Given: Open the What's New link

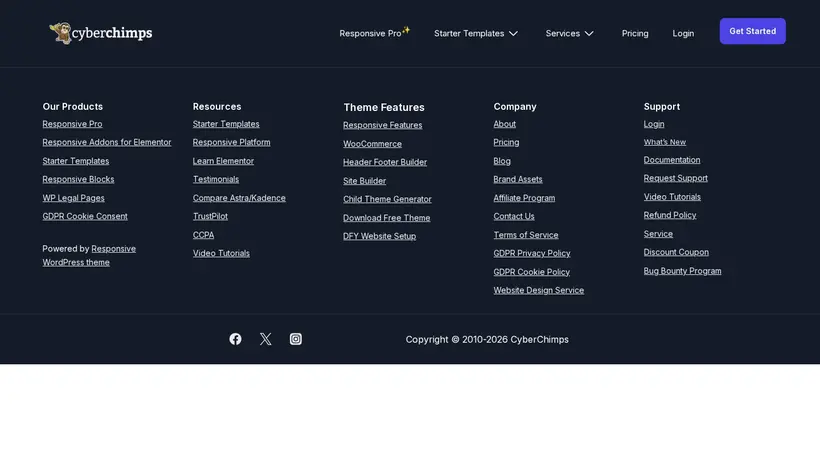Looking at the screenshot, I should pos(665,142).
